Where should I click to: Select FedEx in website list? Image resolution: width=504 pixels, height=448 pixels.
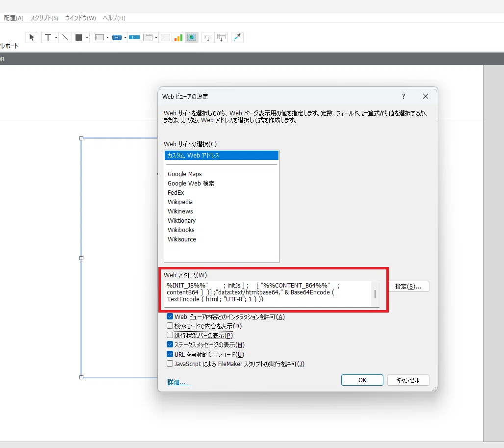click(x=176, y=193)
